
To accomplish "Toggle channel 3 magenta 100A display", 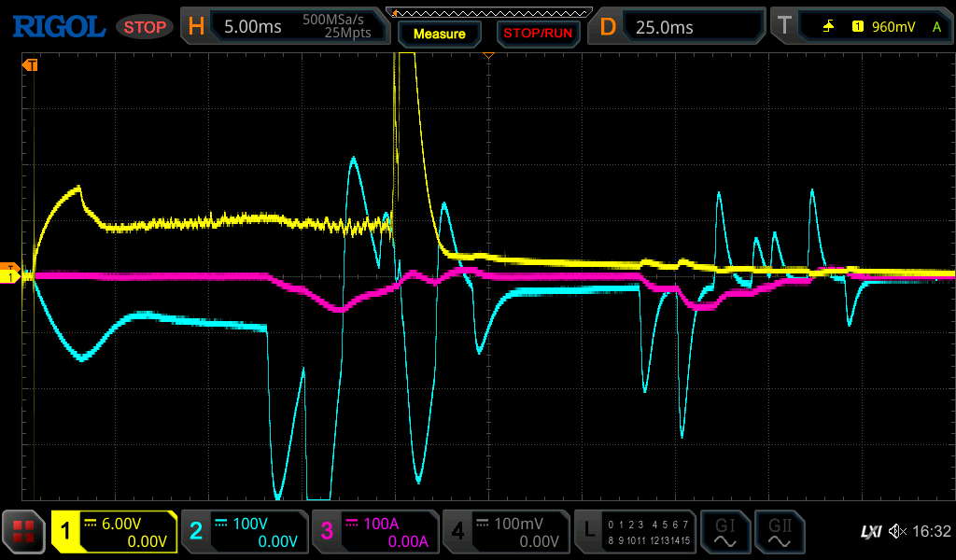I will click(x=374, y=532).
